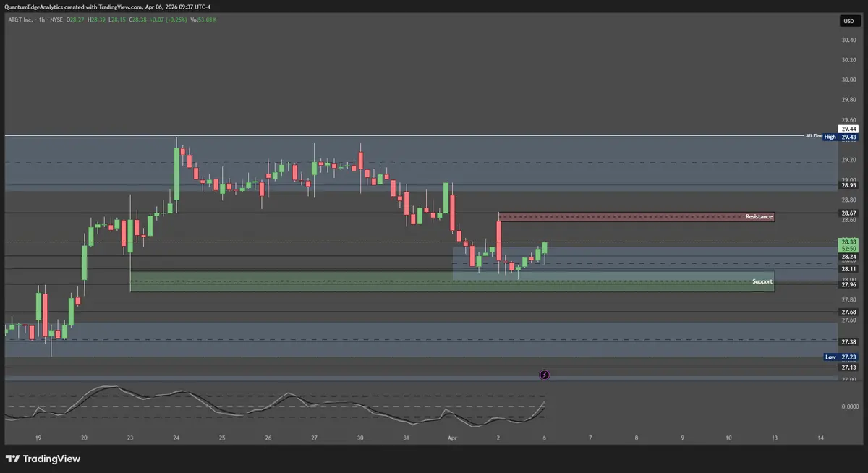Click the Apr label on time axis
Viewport: 868px width, 473px height.
[453, 438]
